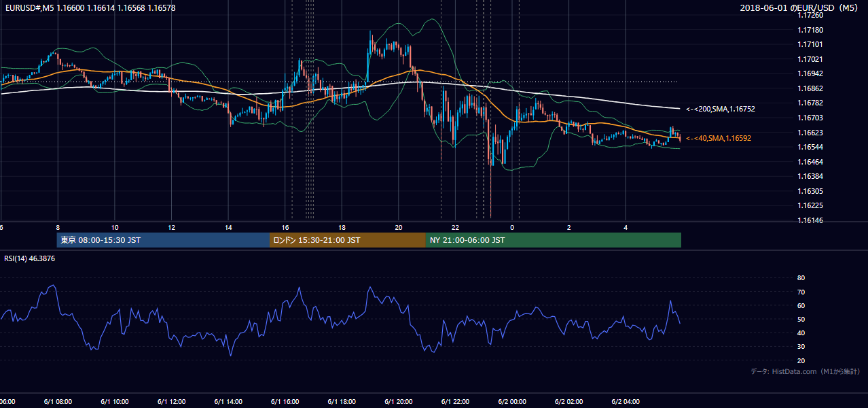
Task: Click the hour 10 tick under price chart
Action: coord(115,227)
